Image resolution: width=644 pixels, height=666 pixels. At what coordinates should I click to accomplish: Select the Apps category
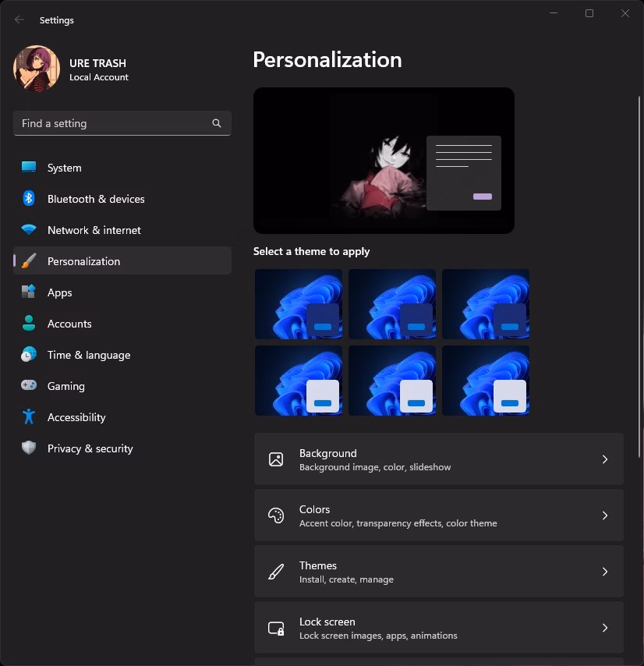pyautogui.click(x=122, y=292)
